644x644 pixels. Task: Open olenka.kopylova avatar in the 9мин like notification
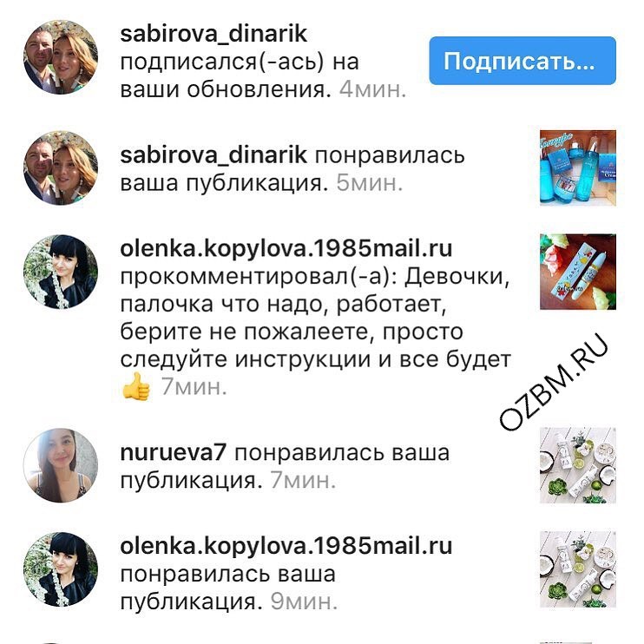coord(61,569)
